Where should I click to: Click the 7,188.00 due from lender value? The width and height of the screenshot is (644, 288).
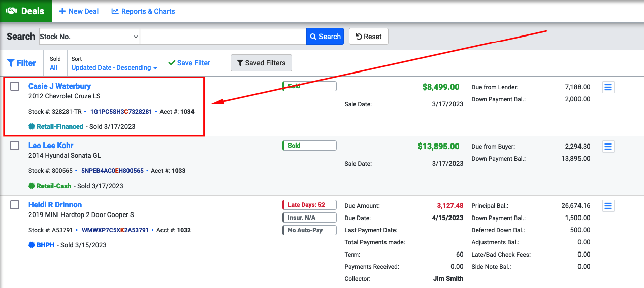[x=577, y=87]
